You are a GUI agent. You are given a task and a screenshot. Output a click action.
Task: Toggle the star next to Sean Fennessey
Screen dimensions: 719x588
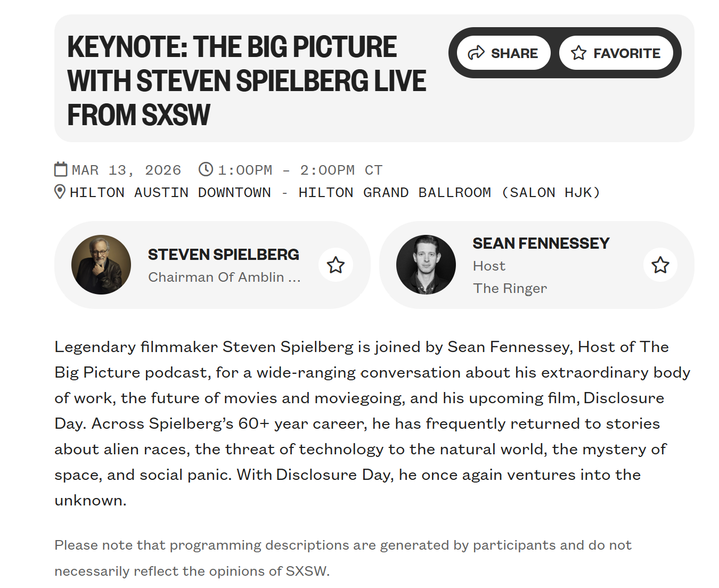[x=660, y=265]
